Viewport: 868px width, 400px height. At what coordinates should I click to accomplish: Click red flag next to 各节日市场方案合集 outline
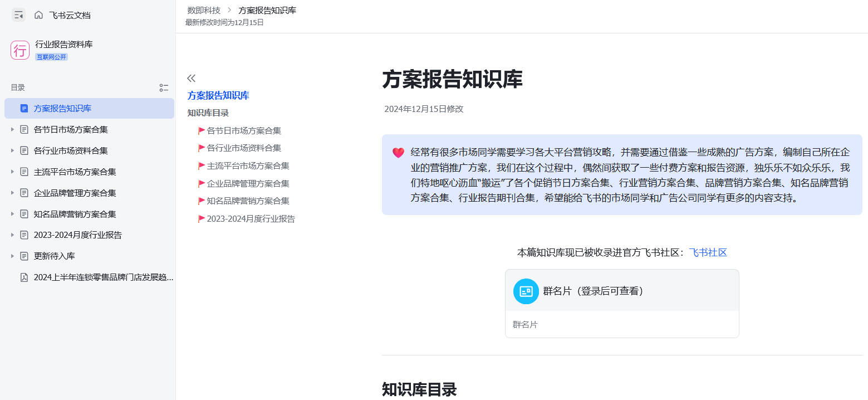tap(202, 131)
